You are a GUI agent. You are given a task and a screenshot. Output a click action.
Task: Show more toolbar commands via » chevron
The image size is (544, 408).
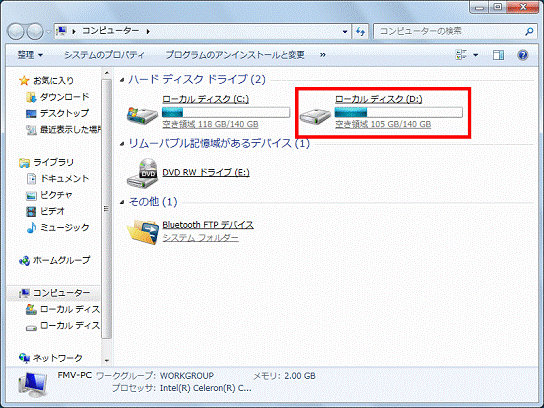click(x=323, y=55)
